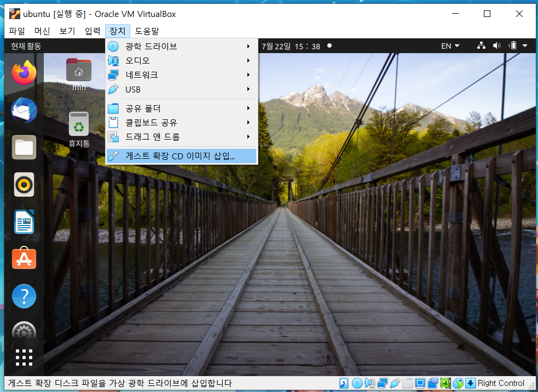Open the 입력 menu

point(92,31)
